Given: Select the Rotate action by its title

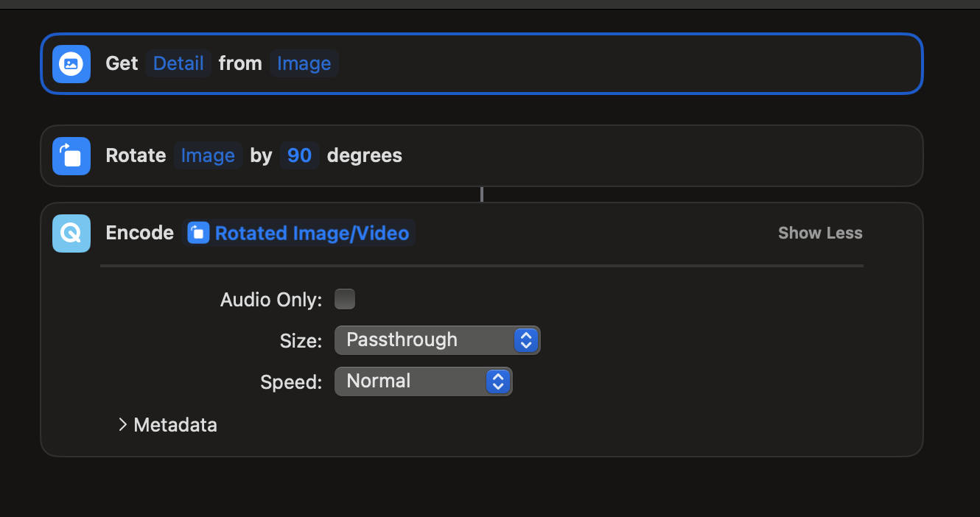Looking at the screenshot, I should click(136, 156).
